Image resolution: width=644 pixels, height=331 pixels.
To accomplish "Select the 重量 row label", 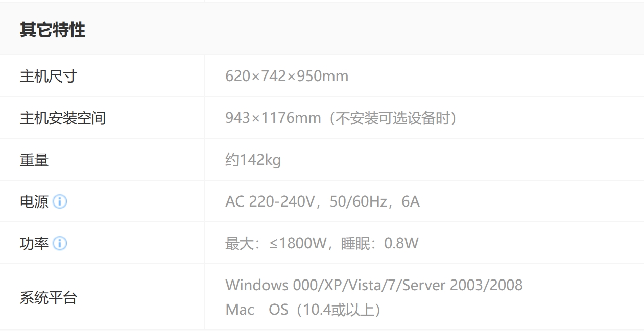I will pos(34,160).
